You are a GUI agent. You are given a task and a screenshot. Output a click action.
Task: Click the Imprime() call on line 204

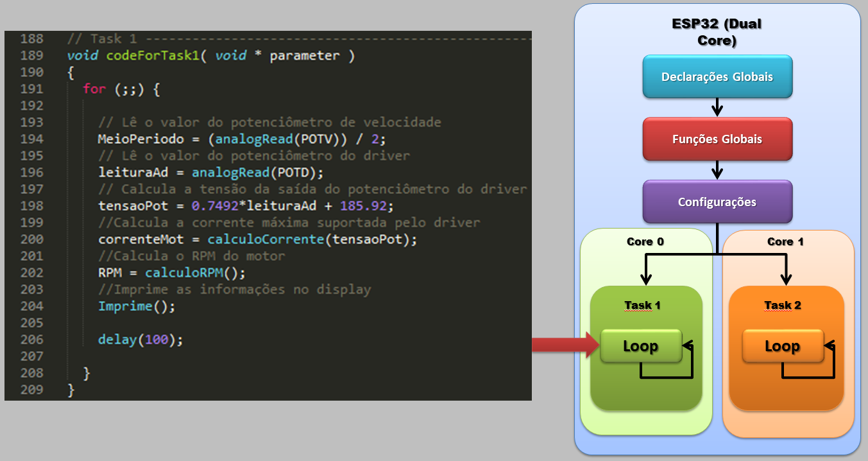[137, 306]
